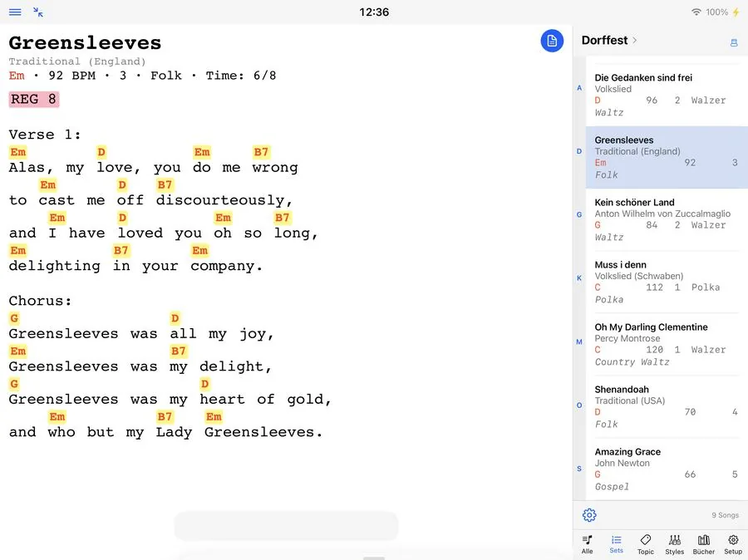Select song Amazing Grace
Viewport: 748px width, 560px height.
667,469
